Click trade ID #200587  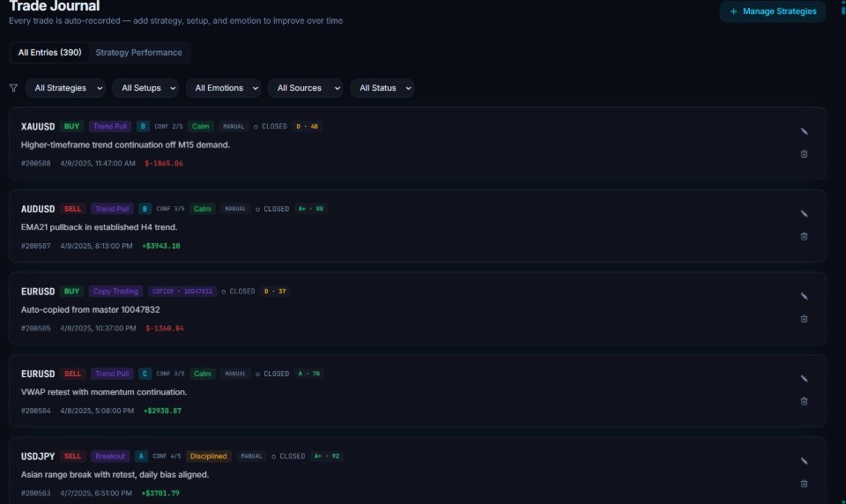(x=35, y=246)
